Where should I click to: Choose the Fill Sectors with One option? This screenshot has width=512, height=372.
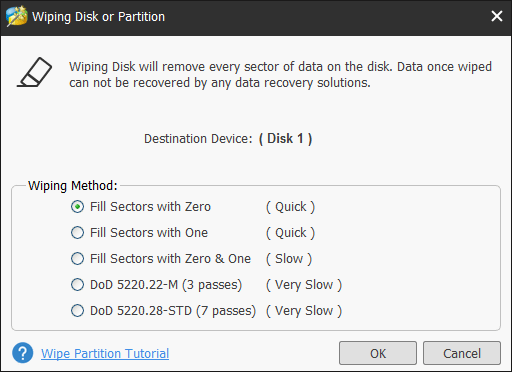[77, 233]
